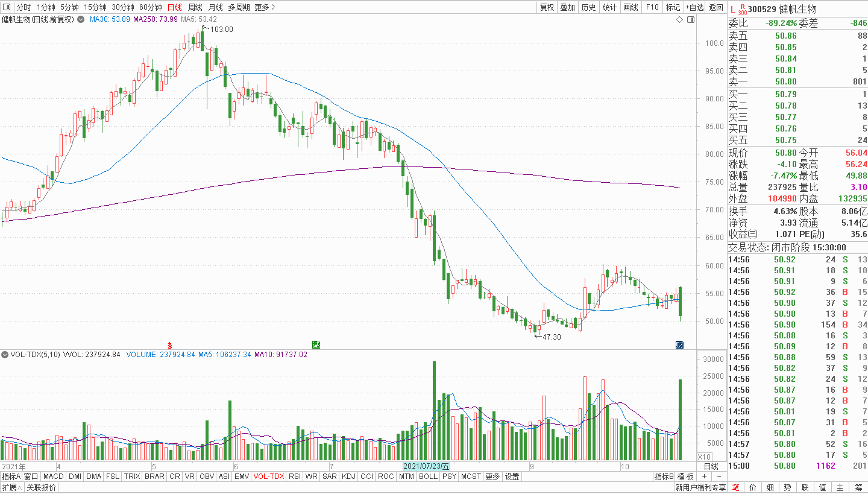Click the 返回 back button
This screenshot has width=868, height=494.
coord(715,7)
